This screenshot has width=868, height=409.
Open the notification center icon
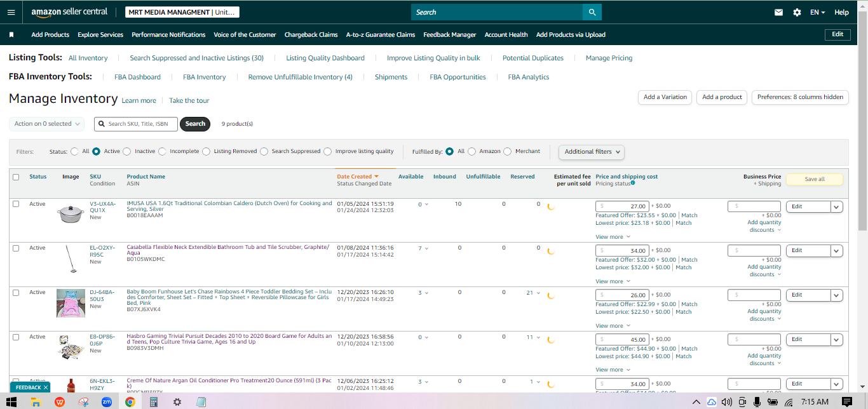coord(847,401)
